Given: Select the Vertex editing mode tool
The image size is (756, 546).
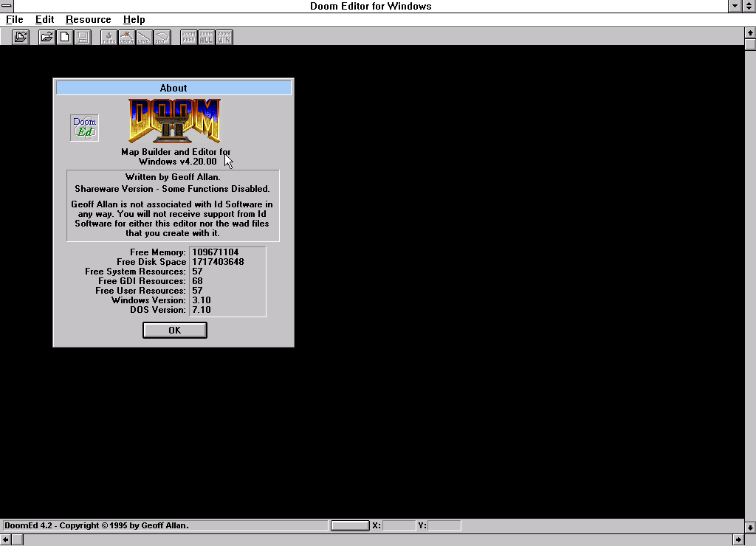Looking at the screenshot, I should 126,37.
